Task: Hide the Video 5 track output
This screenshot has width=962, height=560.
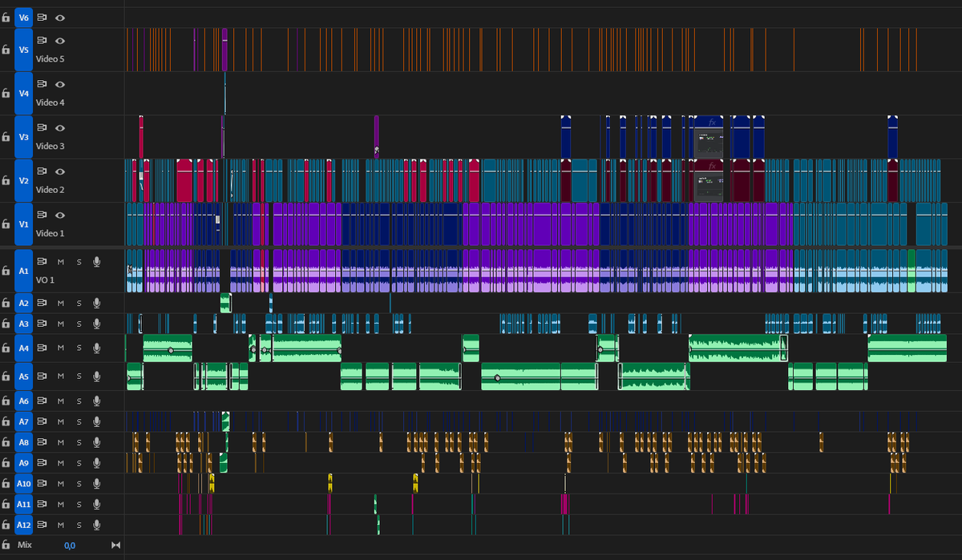Action: click(x=60, y=40)
